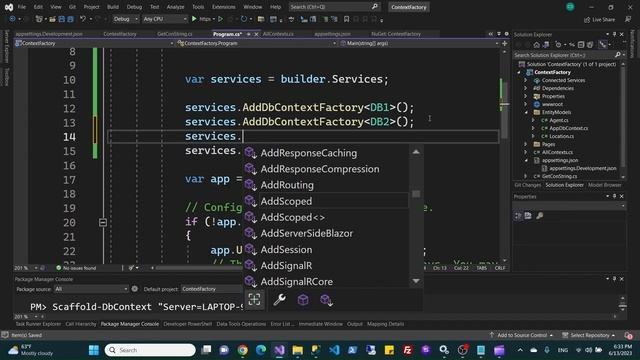Start debugging with the https run button

[202, 19]
